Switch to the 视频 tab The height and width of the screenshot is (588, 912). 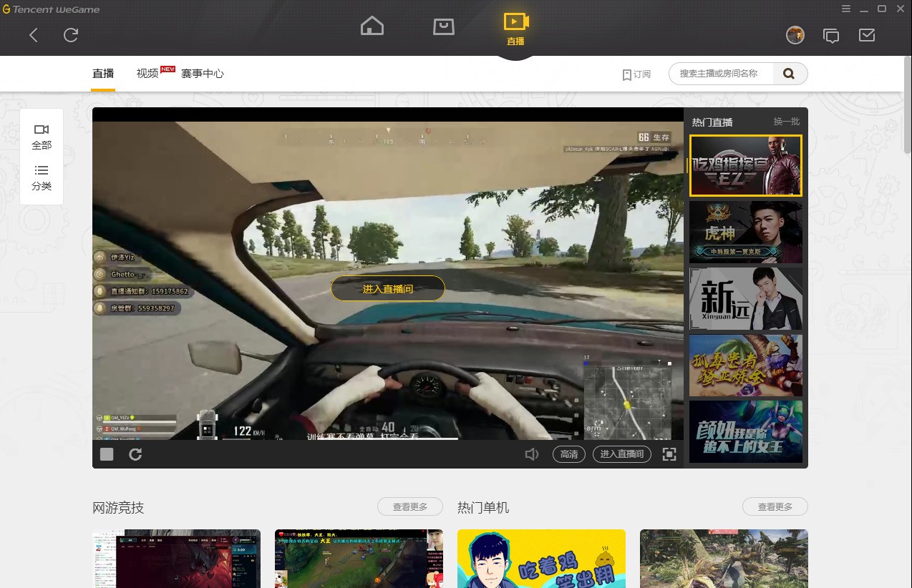pyautogui.click(x=147, y=74)
